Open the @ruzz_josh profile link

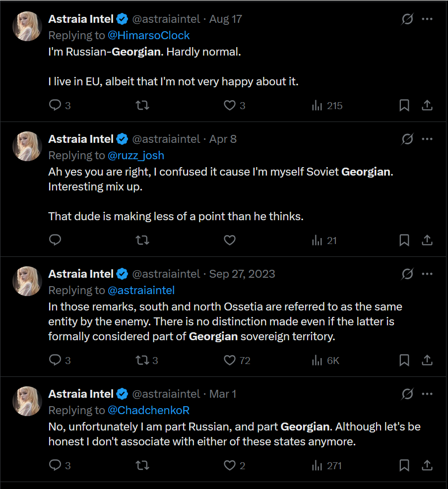(136, 155)
